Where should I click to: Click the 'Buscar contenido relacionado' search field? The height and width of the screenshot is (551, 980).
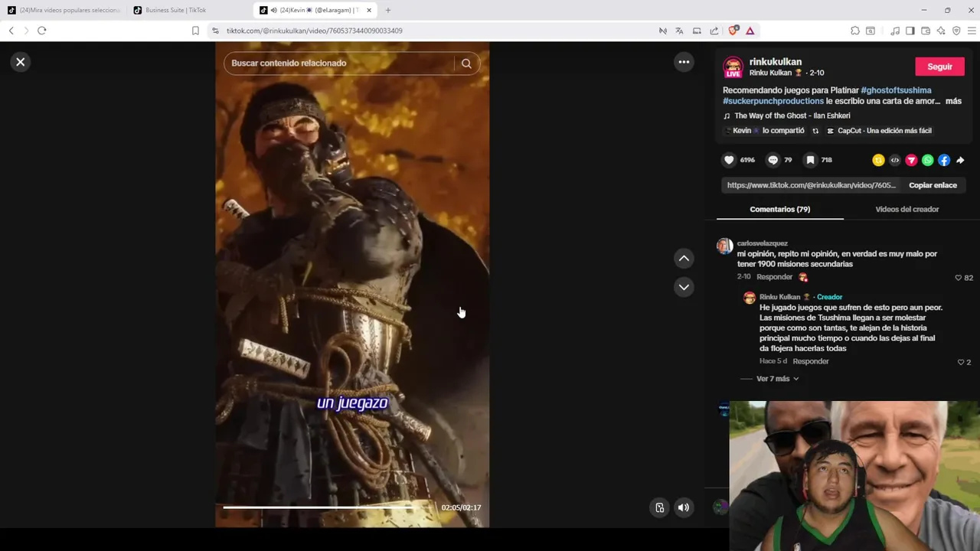tap(340, 64)
